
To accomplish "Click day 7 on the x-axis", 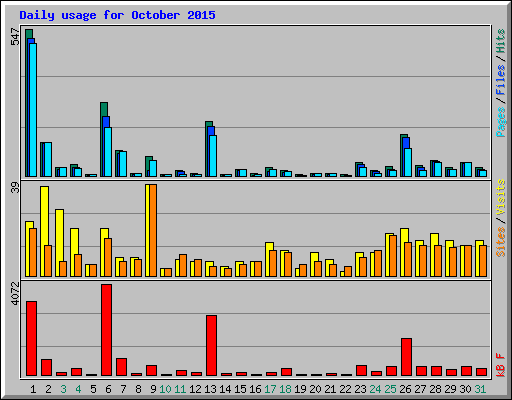I will pyautogui.click(x=123, y=389).
